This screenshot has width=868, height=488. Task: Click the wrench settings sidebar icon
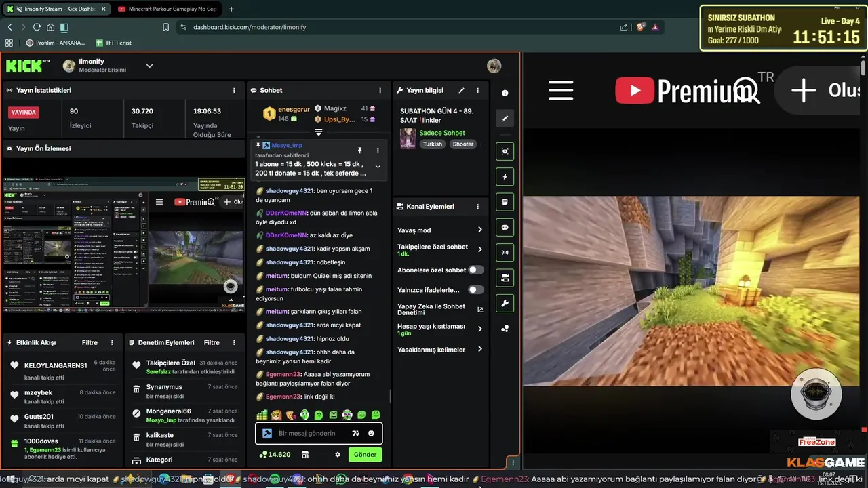click(x=505, y=303)
